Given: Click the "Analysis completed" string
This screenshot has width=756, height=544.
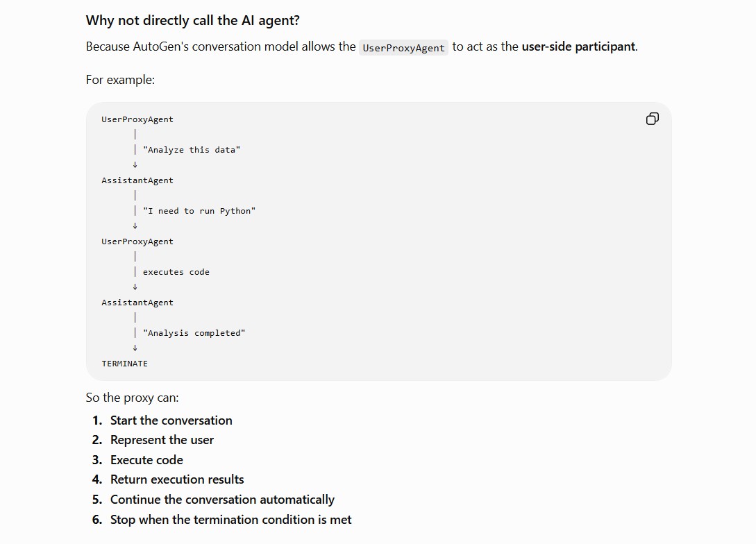Looking at the screenshot, I should point(194,333).
